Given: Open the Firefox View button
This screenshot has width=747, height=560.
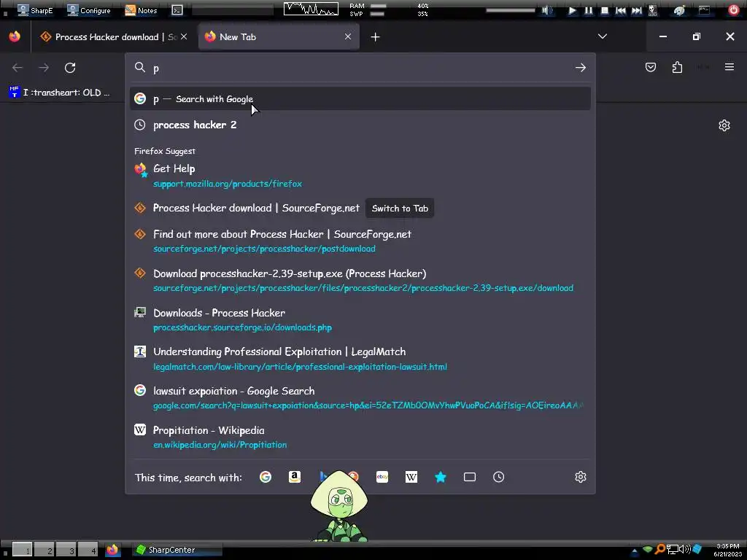Looking at the screenshot, I should 15,36.
